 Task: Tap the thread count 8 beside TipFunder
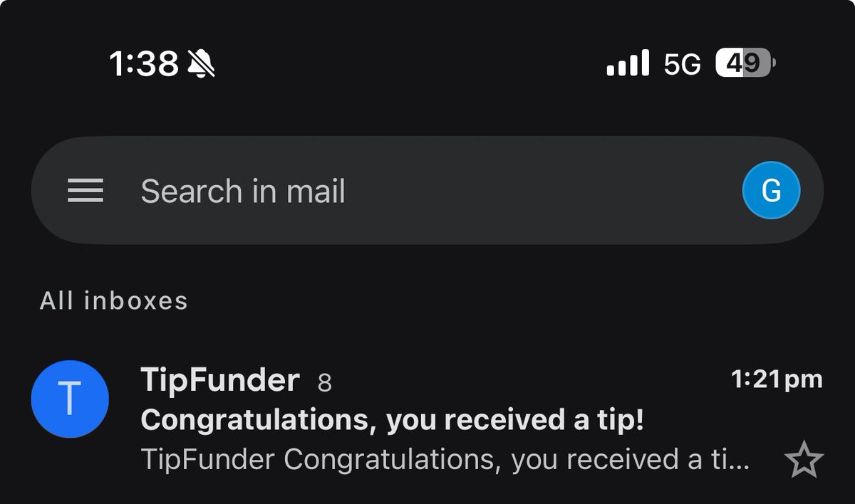[324, 384]
